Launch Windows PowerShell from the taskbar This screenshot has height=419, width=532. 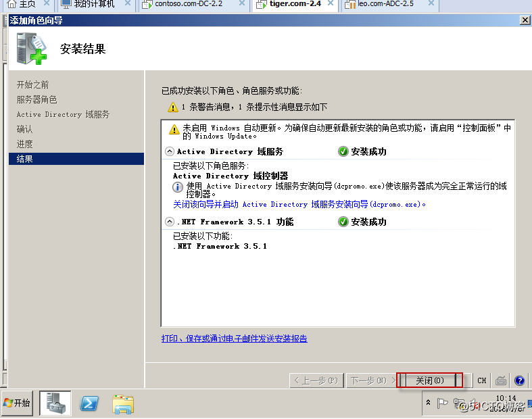[x=89, y=403]
